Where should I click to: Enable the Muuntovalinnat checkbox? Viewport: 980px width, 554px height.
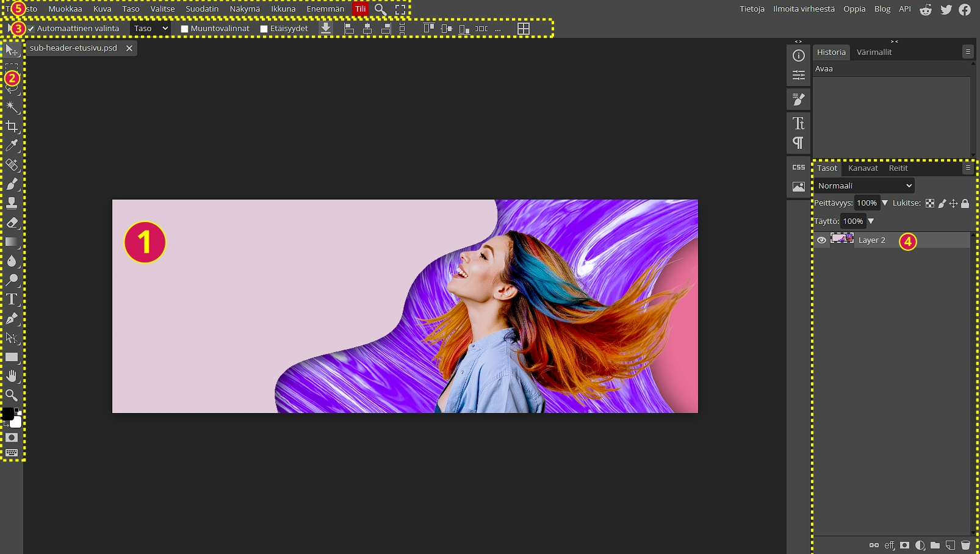click(184, 29)
